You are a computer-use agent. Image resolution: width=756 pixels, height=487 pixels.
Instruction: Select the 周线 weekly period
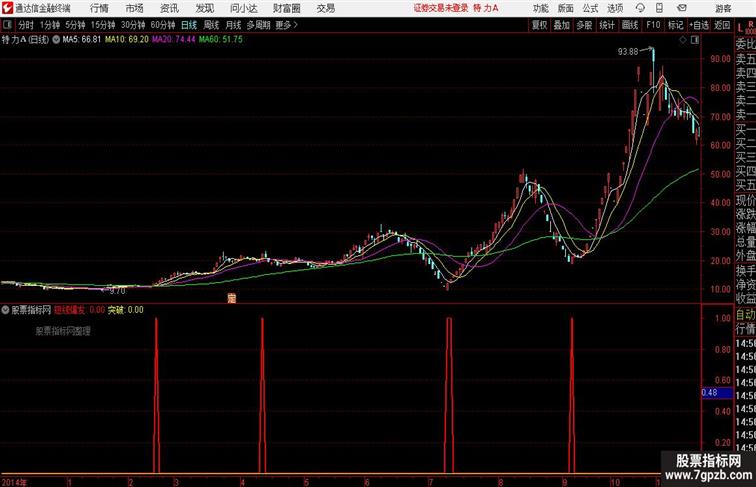pyautogui.click(x=211, y=25)
